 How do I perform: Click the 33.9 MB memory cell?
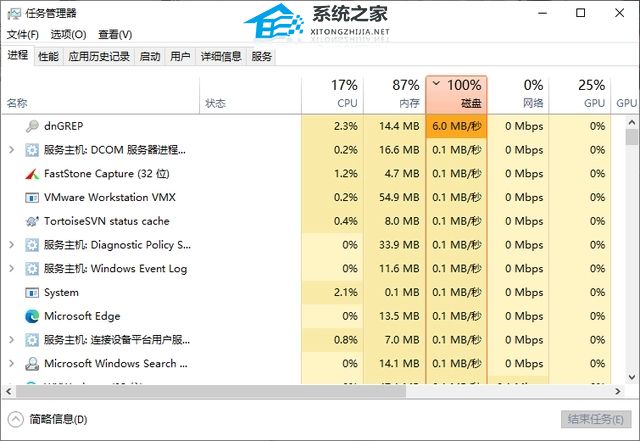click(394, 245)
